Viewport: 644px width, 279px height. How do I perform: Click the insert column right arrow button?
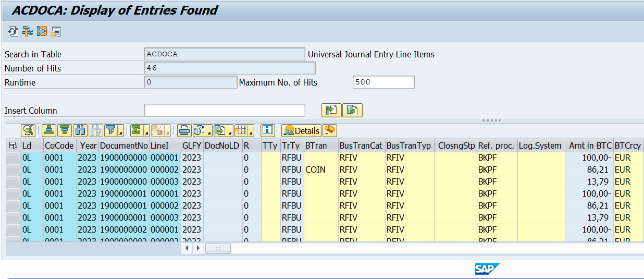353,110
